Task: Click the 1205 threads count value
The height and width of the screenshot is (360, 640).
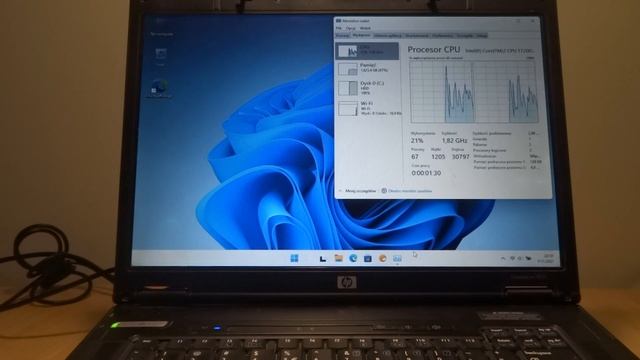Action: [438, 157]
